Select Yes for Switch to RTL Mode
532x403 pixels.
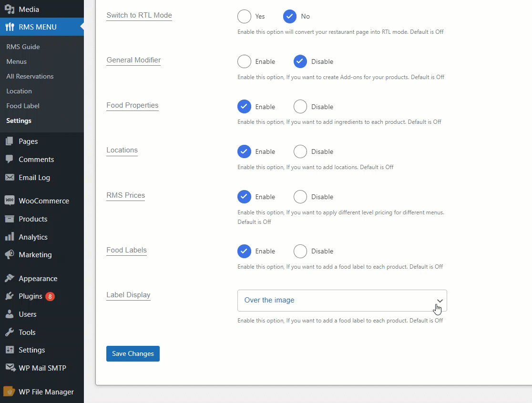pyautogui.click(x=244, y=16)
